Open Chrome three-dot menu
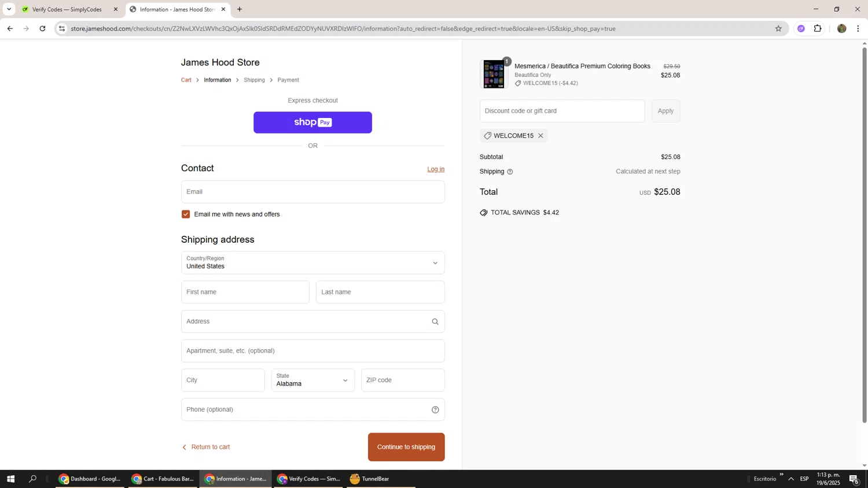 858,28
